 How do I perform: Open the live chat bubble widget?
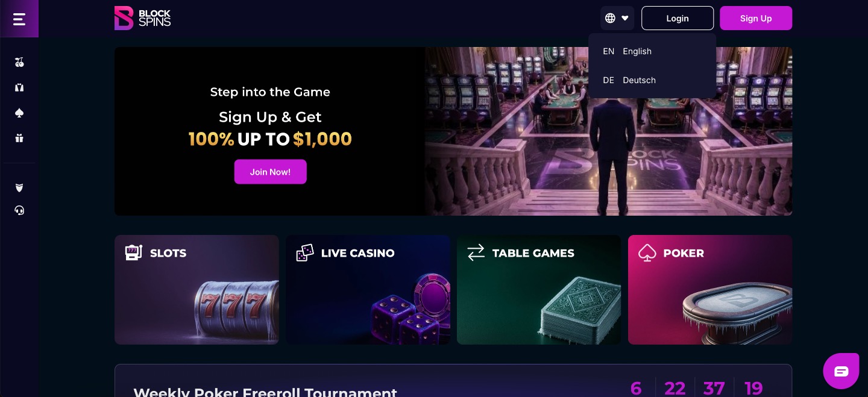[841, 371]
